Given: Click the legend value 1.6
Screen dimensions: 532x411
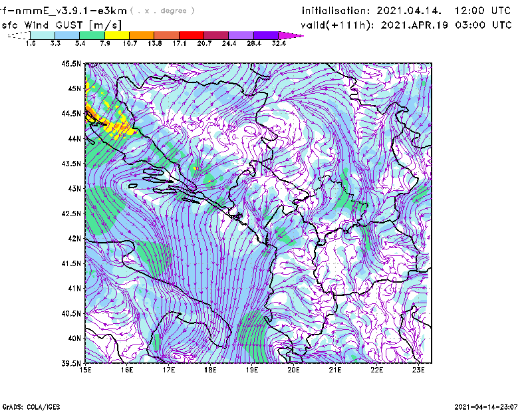Looking at the screenshot, I should 31,43.
